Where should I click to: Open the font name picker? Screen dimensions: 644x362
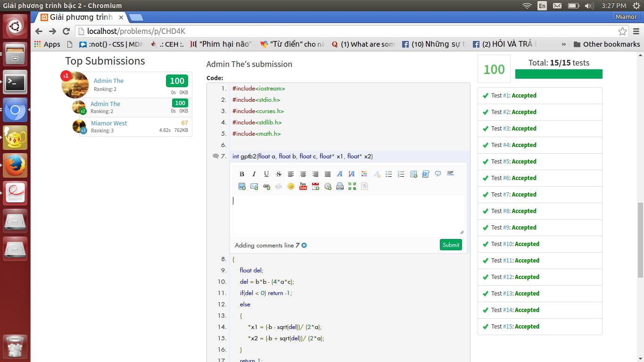coord(339,174)
